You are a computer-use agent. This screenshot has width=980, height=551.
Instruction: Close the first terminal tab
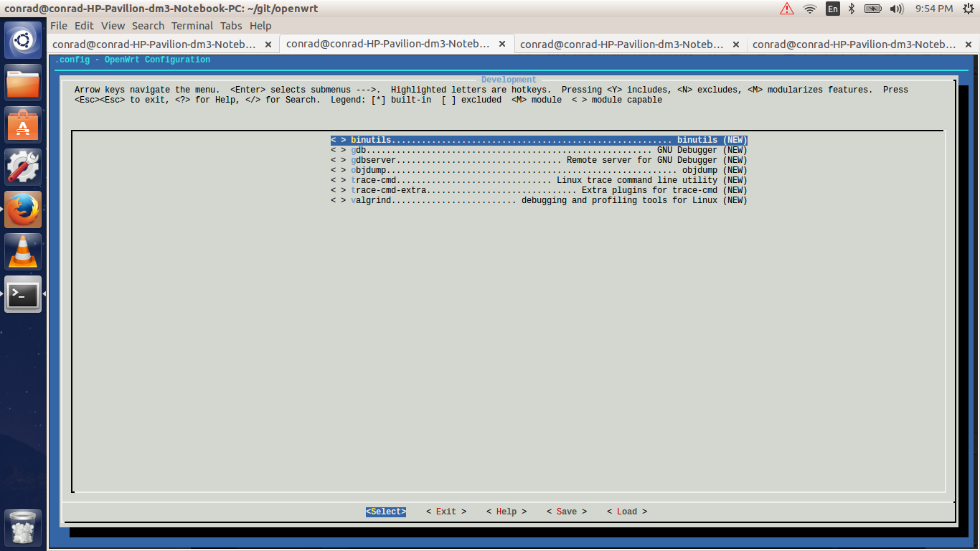268,44
